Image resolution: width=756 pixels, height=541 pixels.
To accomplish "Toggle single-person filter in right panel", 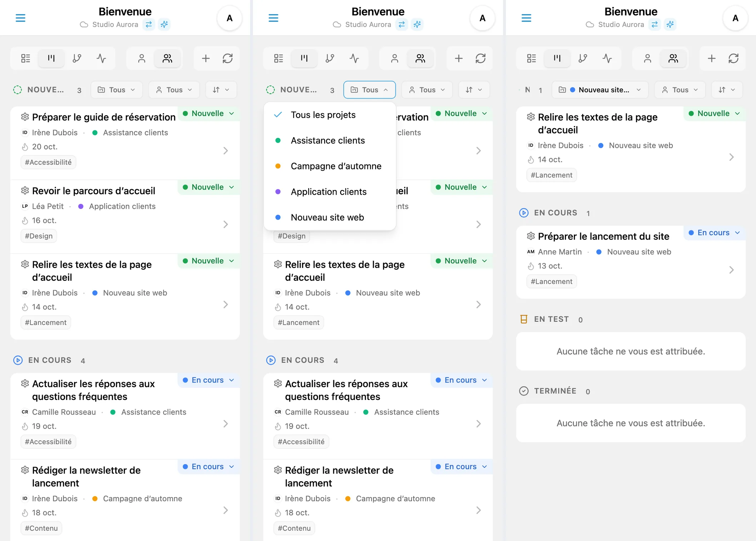I will [648, 58].
